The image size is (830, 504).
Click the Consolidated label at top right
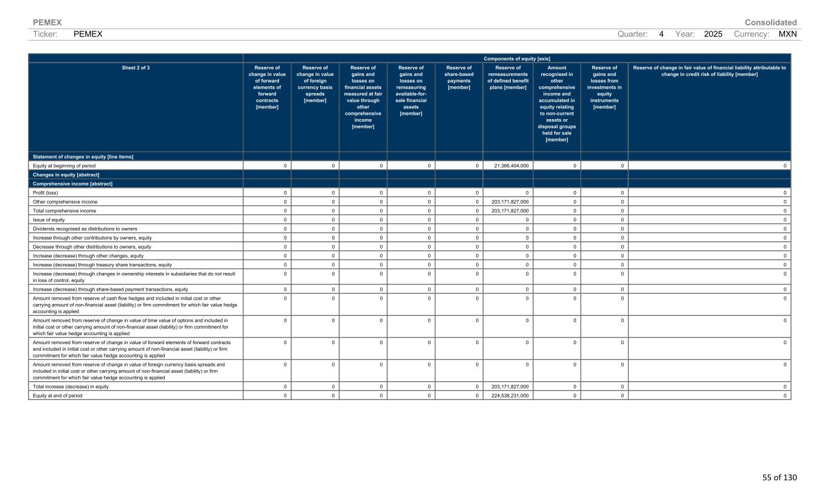coord(770,22)
